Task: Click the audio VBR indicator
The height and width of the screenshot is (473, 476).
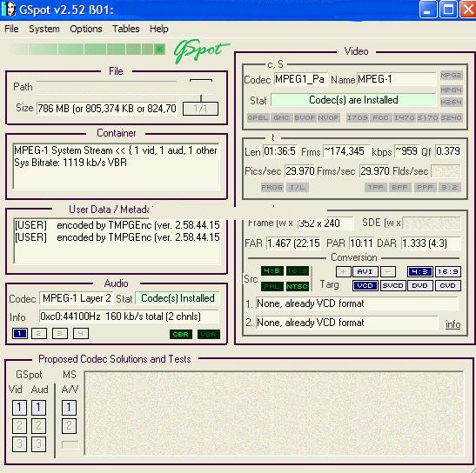Action: point(209,335)
